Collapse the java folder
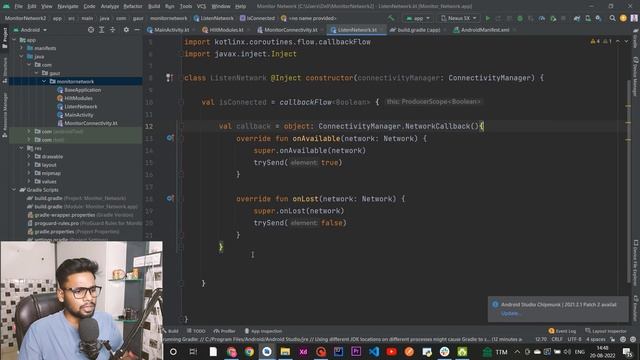Image resolution: width=640 pixels, height=360 pixels. tap(22, 56)
